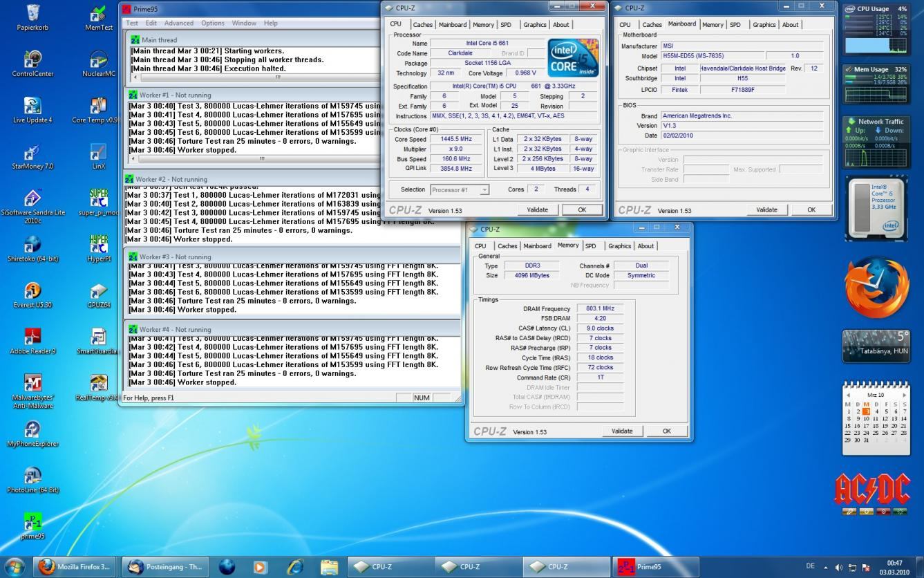Viewport: 924px width, 578px height.
Task: Switch to Caches tab in CPU-Z CPU window
Action: 422,24
